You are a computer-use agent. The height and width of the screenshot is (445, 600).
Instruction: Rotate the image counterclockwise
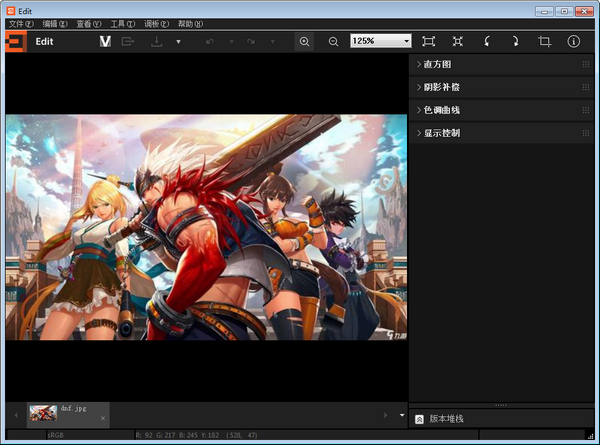point(487,41)
